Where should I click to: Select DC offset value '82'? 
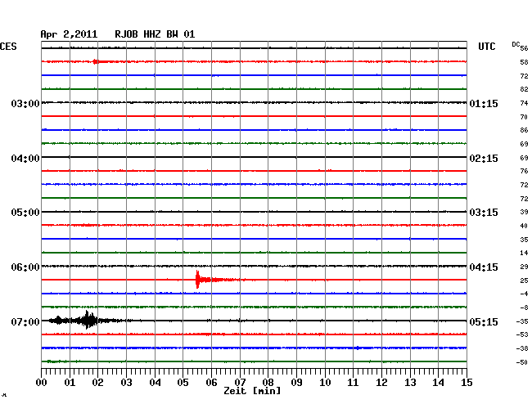524,89
